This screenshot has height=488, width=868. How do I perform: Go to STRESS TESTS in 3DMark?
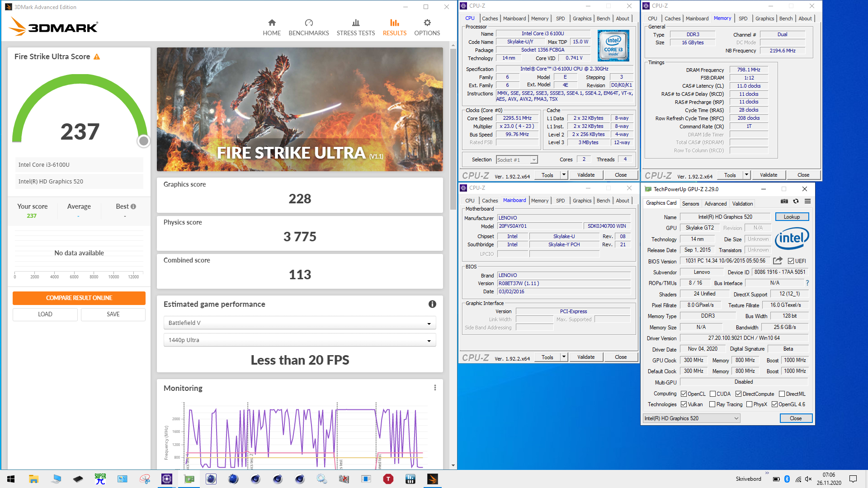point(356,28)
